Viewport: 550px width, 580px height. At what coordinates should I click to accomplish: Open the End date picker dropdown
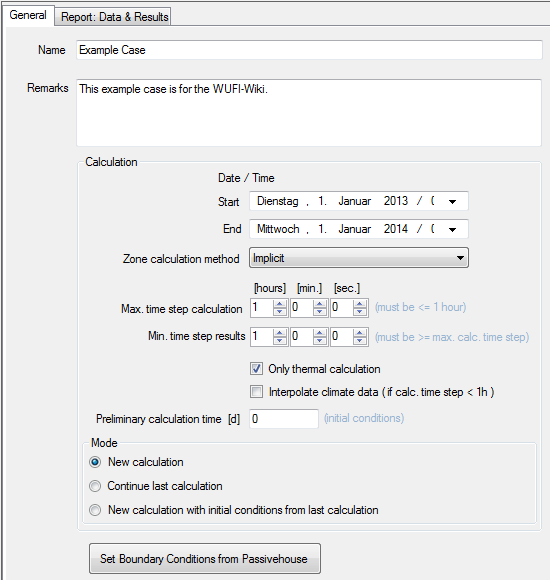452,229
